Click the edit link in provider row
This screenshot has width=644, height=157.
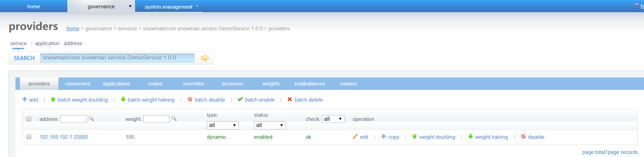[364, 137]
